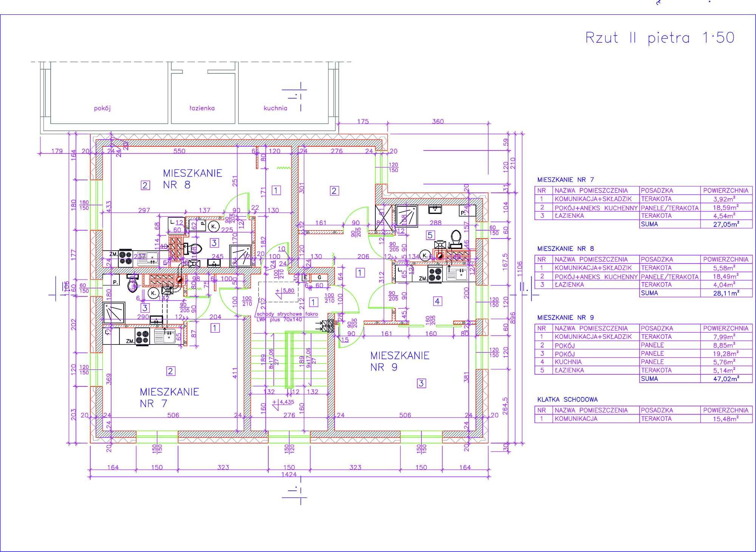Click the "MIESZKANIE NR 8" label inside the floor plan
Viewport: 756px width, 552px height.
pos(192,179)
